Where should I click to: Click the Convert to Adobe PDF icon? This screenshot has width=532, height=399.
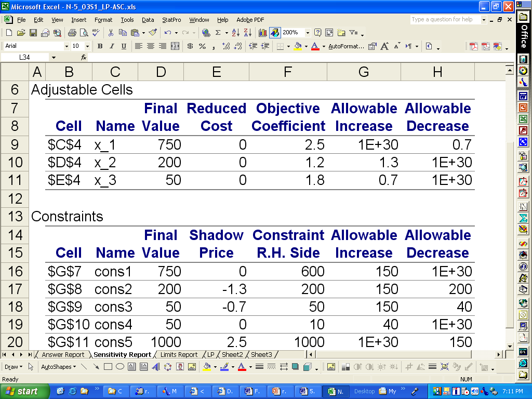point(474,46)
